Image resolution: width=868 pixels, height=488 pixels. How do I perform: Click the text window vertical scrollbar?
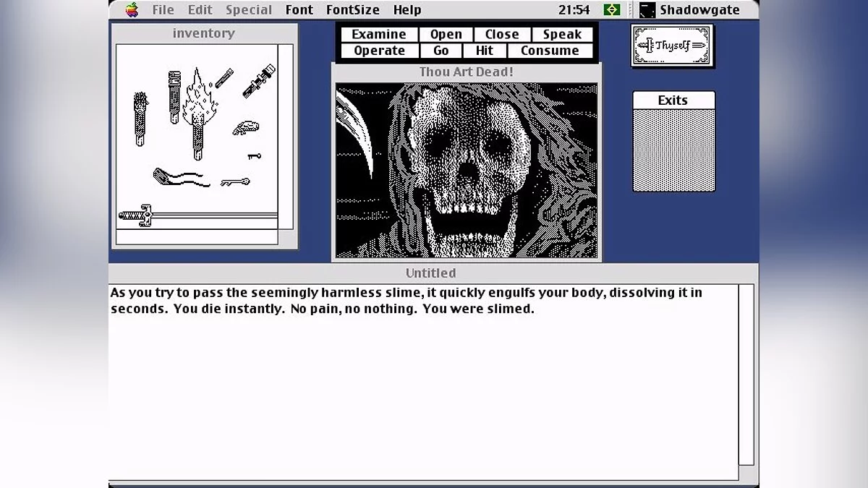coord(746,374)
